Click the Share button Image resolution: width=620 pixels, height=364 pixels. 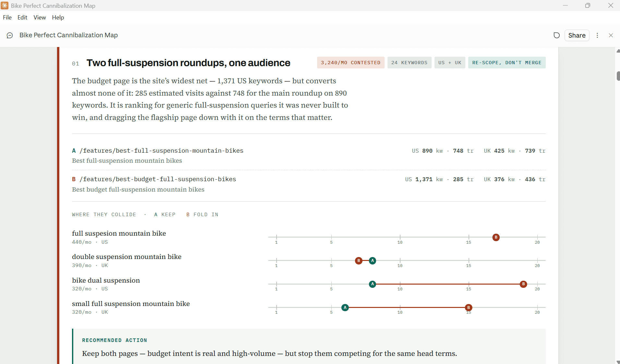[577, 35]
